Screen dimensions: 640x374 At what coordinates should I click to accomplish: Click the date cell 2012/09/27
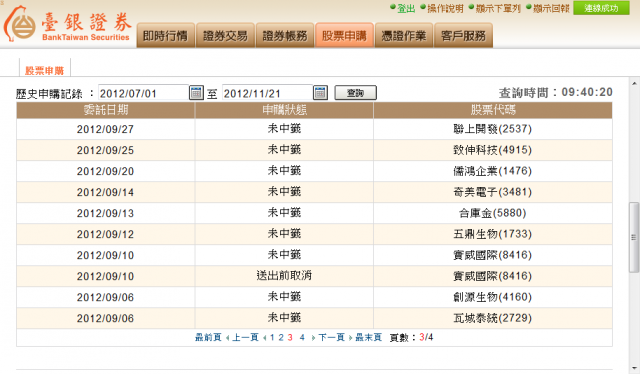105,129
